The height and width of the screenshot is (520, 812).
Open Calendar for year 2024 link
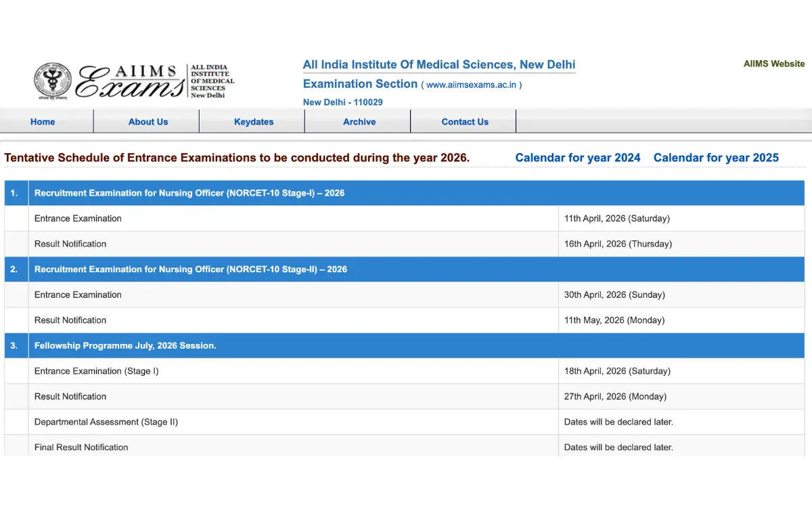tap(578, 158)
